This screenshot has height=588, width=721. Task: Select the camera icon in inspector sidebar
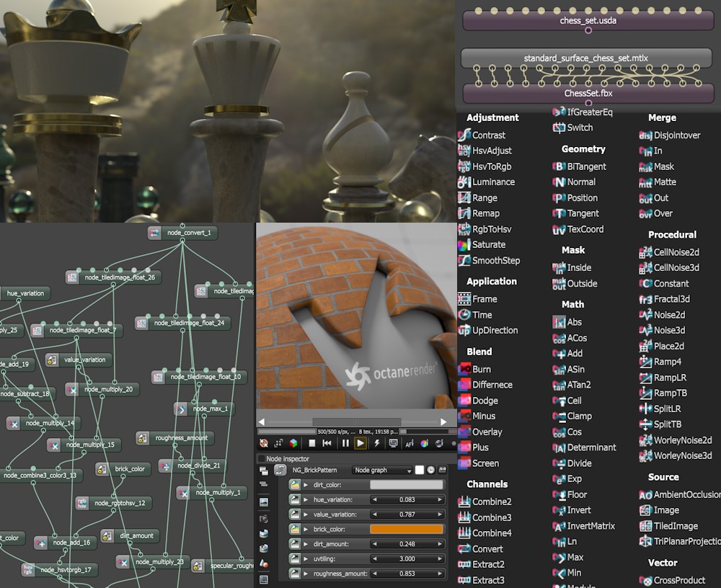click(x=263, y=519)
